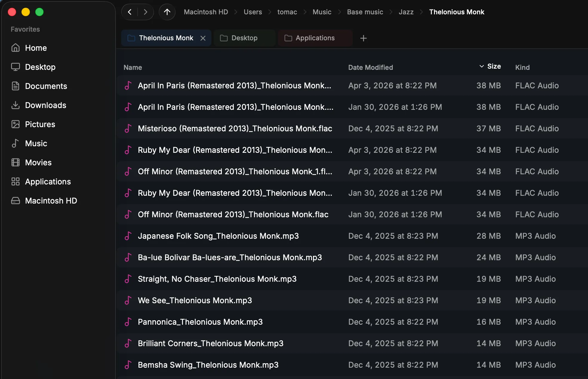Sort files by Date Modified column
Image resolution: width=588 pixels, height=379 pixels.
click(x=370, y=67)
